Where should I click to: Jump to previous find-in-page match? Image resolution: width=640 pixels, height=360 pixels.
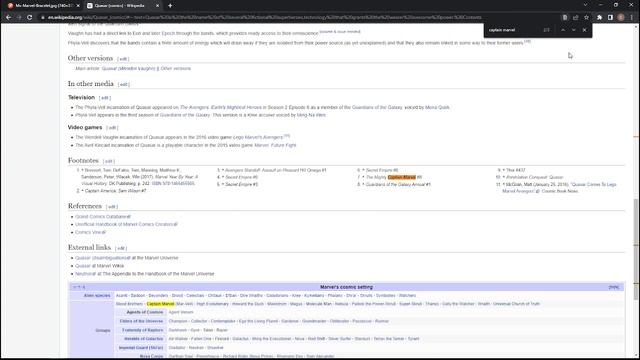563,30
